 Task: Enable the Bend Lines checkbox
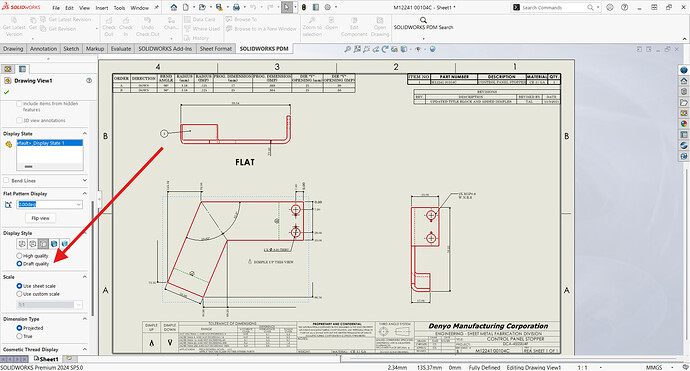pos(6,180)
